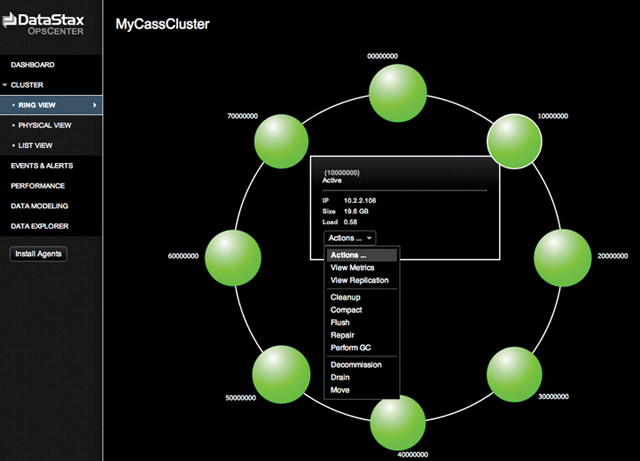The height and width of the screenshot is (461, 640).
Task: Click the (10000000) token in popup
Action: pos(342,173)
